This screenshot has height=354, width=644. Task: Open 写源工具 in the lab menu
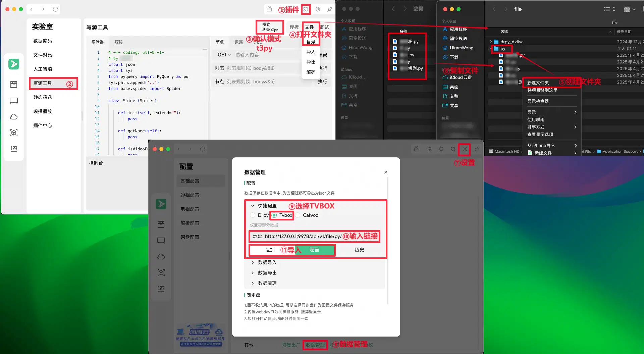(x=53, y=83)
